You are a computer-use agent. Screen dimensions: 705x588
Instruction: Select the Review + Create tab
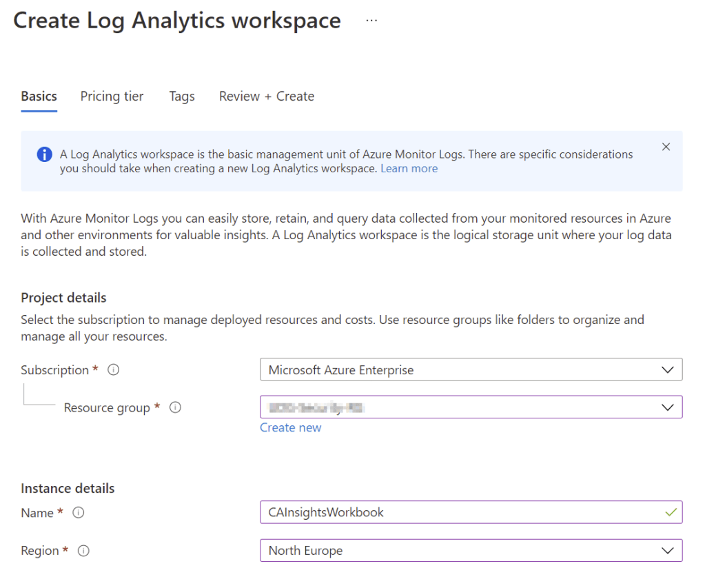[267, 97]
